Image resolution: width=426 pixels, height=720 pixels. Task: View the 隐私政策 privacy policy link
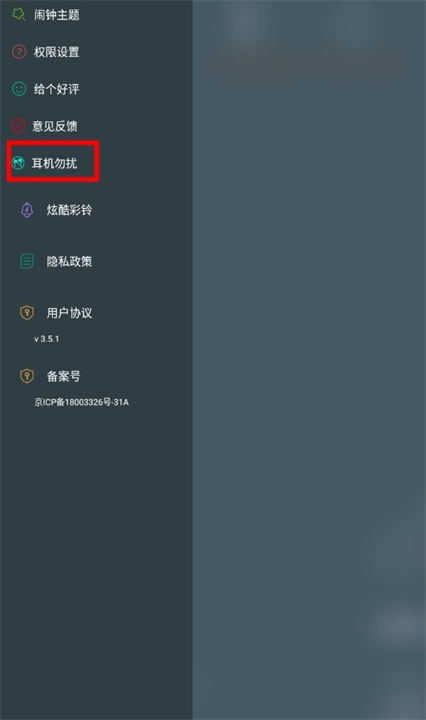click(x=69, y=261)
